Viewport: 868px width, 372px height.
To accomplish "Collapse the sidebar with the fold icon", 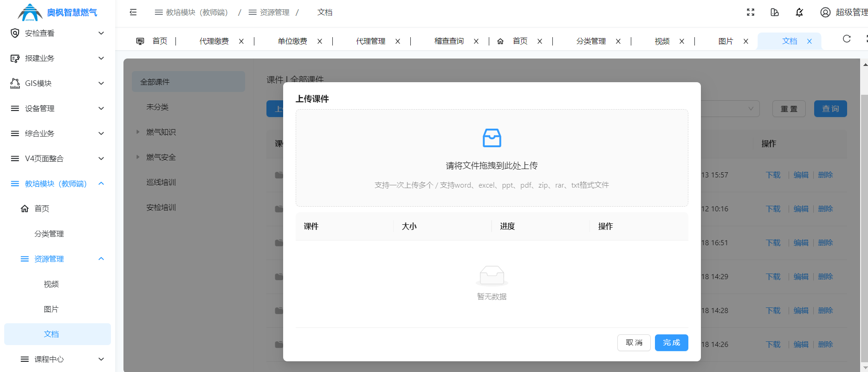I will click(133, 12).
